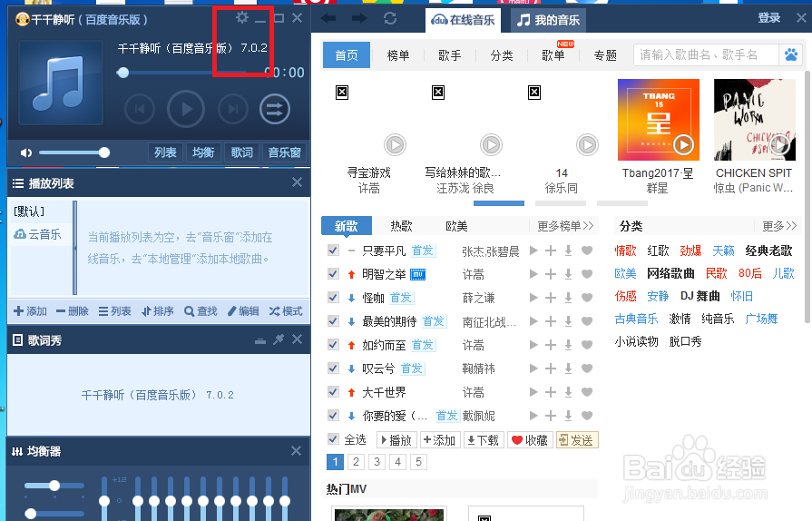The width and height of the screenshot is (812, 521).
Task: Switch to 欧美 songs tab
Action: click(x=456, y=226)
